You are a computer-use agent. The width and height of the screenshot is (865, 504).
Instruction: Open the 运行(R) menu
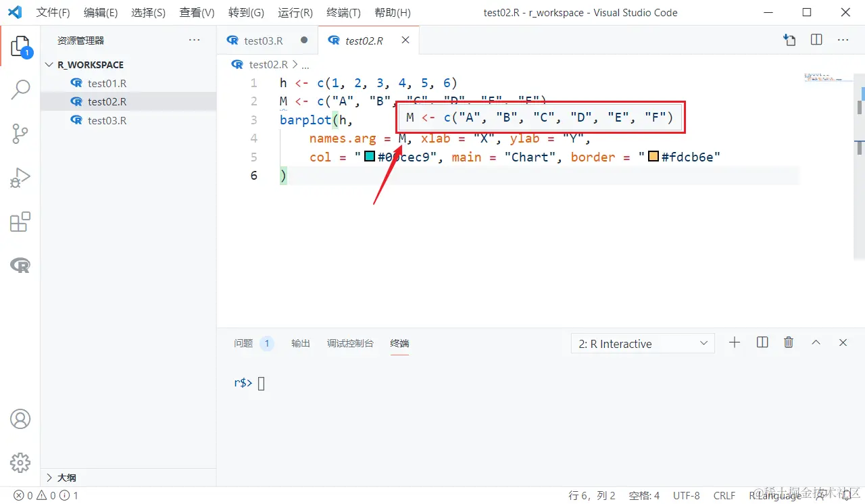[295, 13]
